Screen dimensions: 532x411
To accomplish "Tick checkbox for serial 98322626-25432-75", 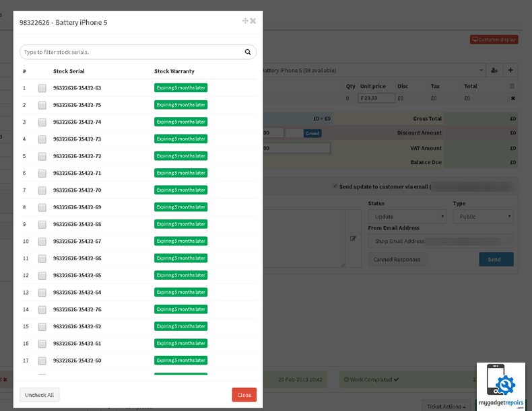I will coord(42,105).
